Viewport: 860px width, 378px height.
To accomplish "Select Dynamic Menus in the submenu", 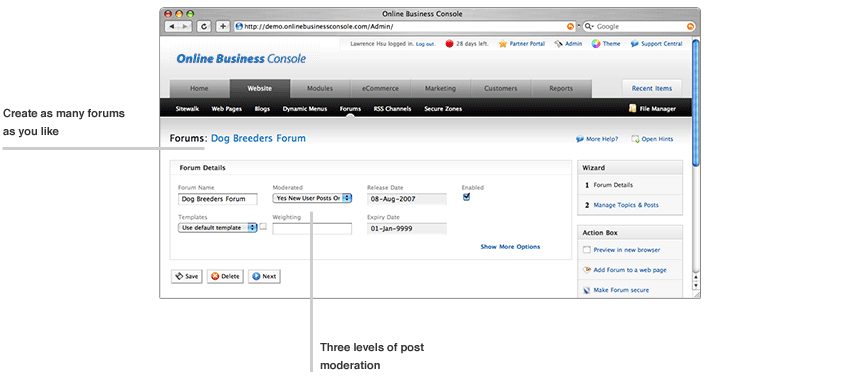I will tap(305, 109).
